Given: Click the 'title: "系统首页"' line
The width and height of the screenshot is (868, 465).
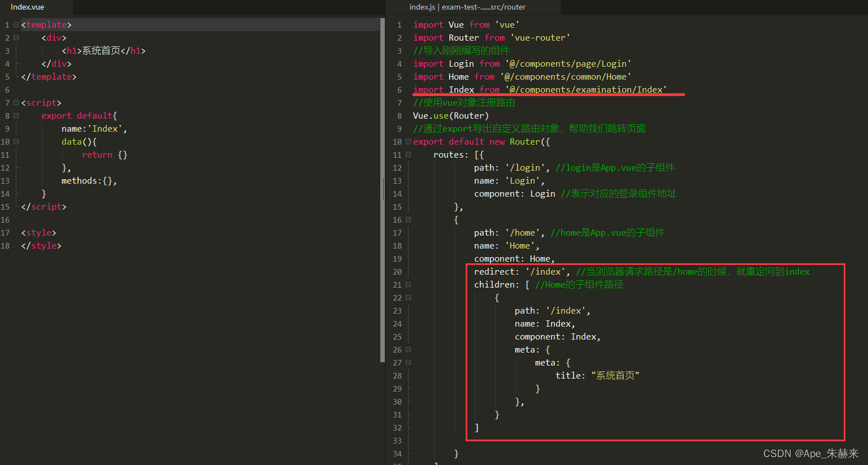Looking at the screenshot, I should click(597, 376).
